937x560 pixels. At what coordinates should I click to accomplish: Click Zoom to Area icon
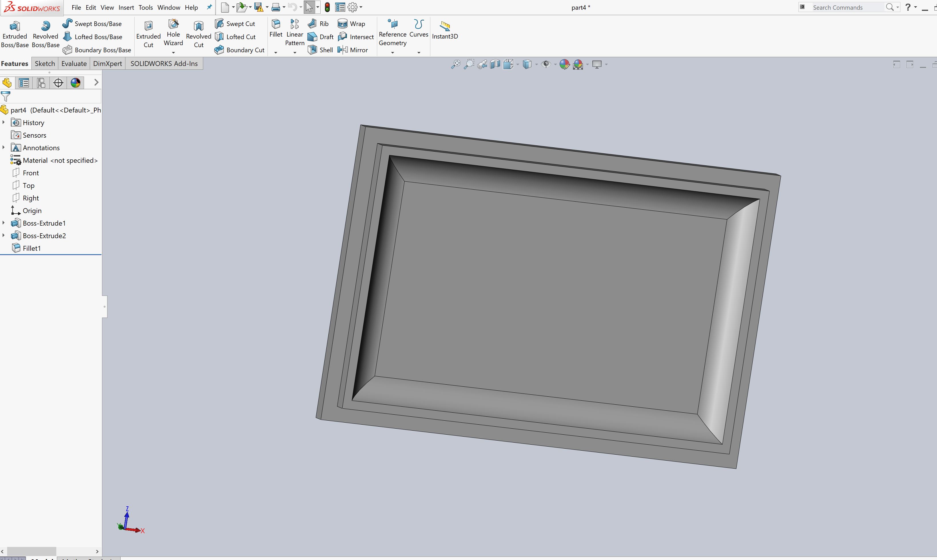pos(469,64)
